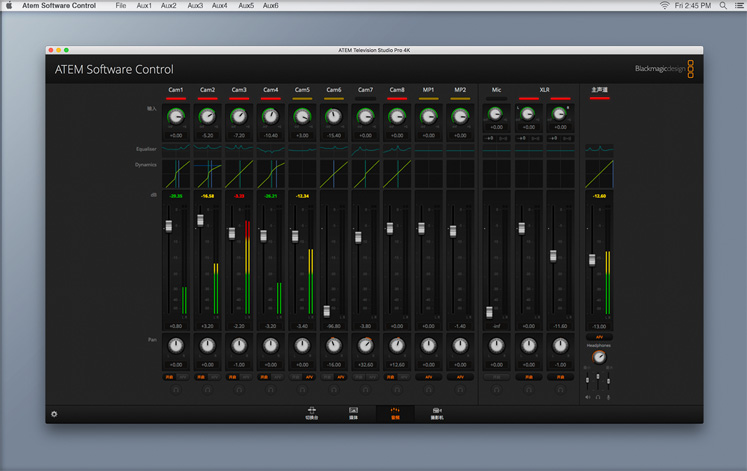747x471 pixels.
Task: Click the headphones icon below master sliders
Action: pos(598,396)
